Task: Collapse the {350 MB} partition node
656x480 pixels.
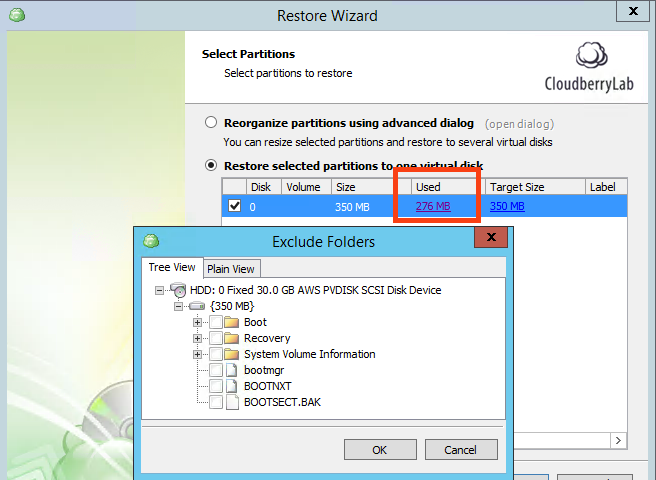Action: (x=178, y=306)
